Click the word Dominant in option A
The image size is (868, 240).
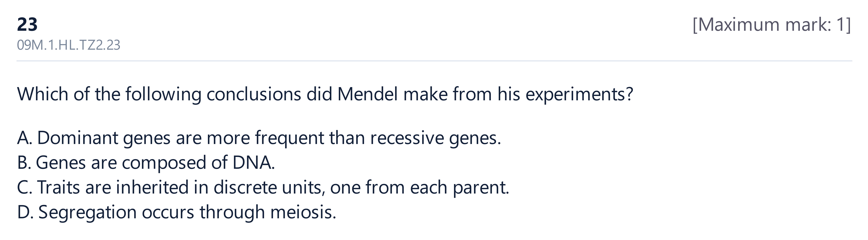[77, 138]
